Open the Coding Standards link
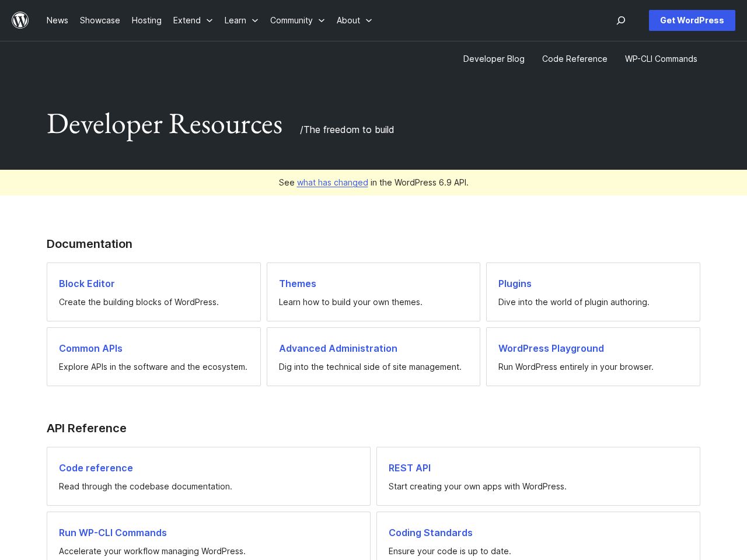Image resolution: width=747 pixels, height=560 pixels. [x=431, y=533]
